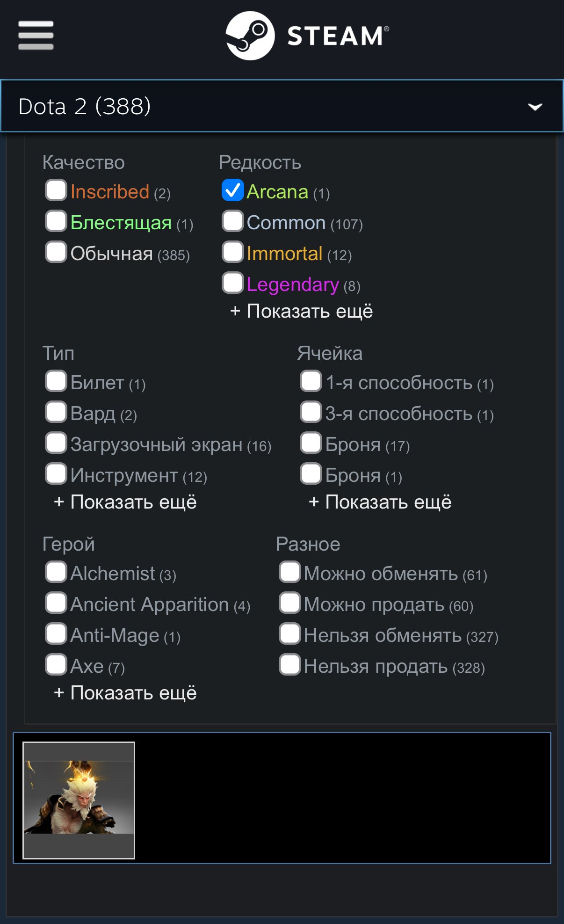Select the Alchemist hero checkbox
Image resolution: width=564 pixels, height=924 pixels.
click(x=56, y=572)
